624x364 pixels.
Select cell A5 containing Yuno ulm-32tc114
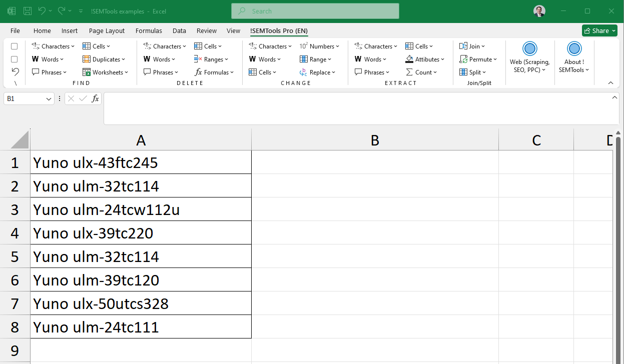[141, 256]
